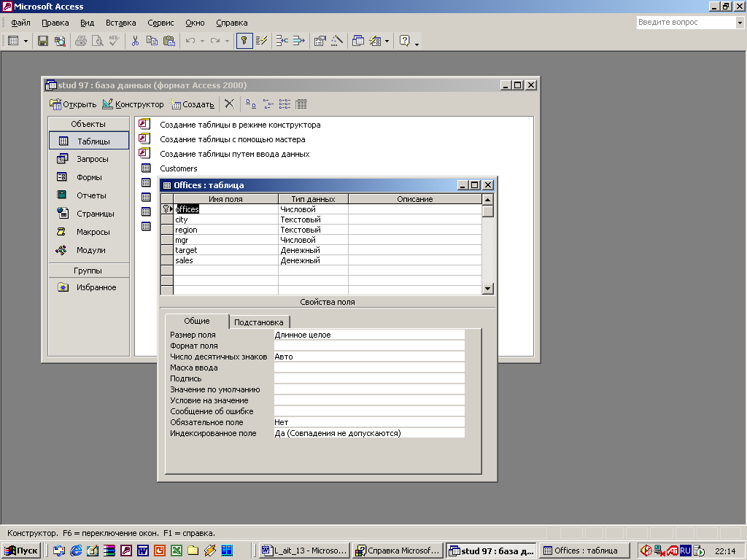The image size is (747, 560).
Task: Open the indexes icon with lightning bolt
Action: pyautogui.click(x=261, y=41)
